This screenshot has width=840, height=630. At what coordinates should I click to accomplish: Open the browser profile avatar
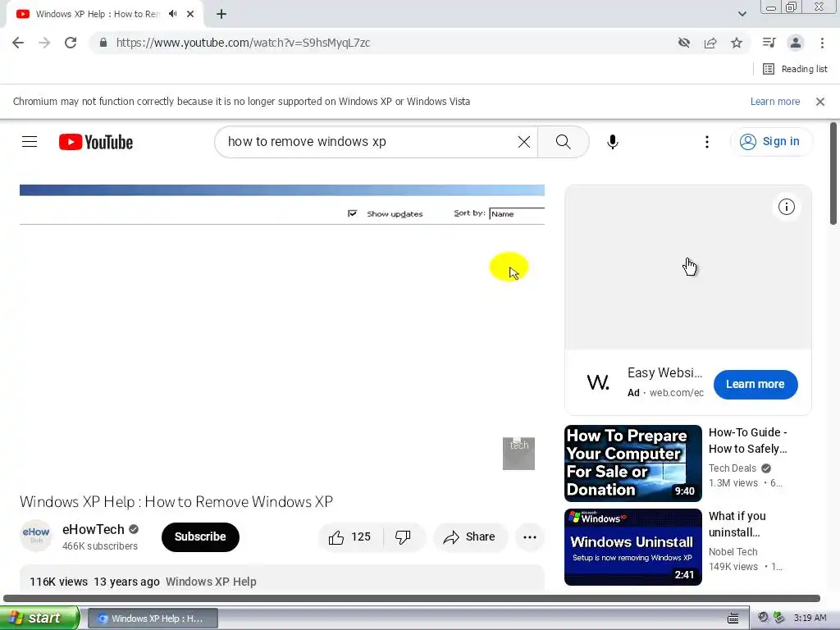point(796,43)
